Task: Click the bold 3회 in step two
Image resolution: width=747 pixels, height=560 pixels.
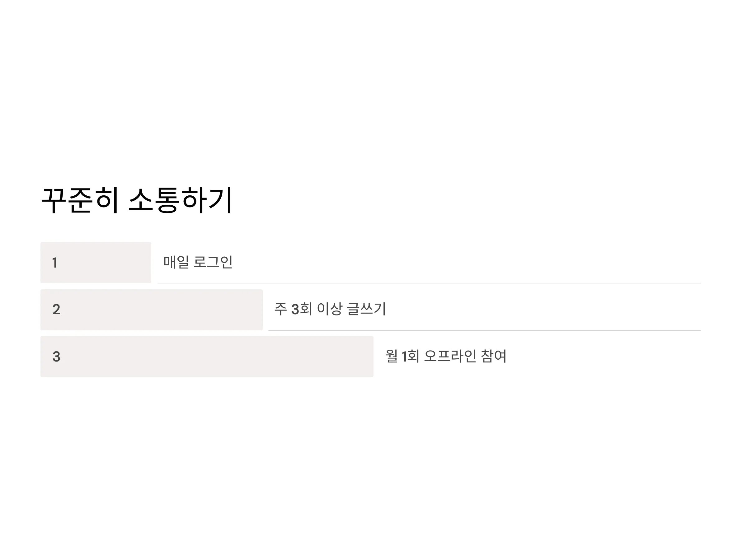Action: point(302,309)
